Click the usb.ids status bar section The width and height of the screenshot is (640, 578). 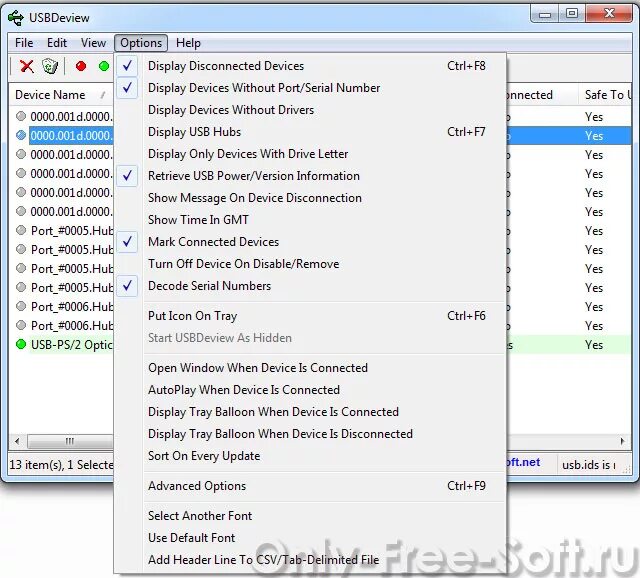[589, 465]
